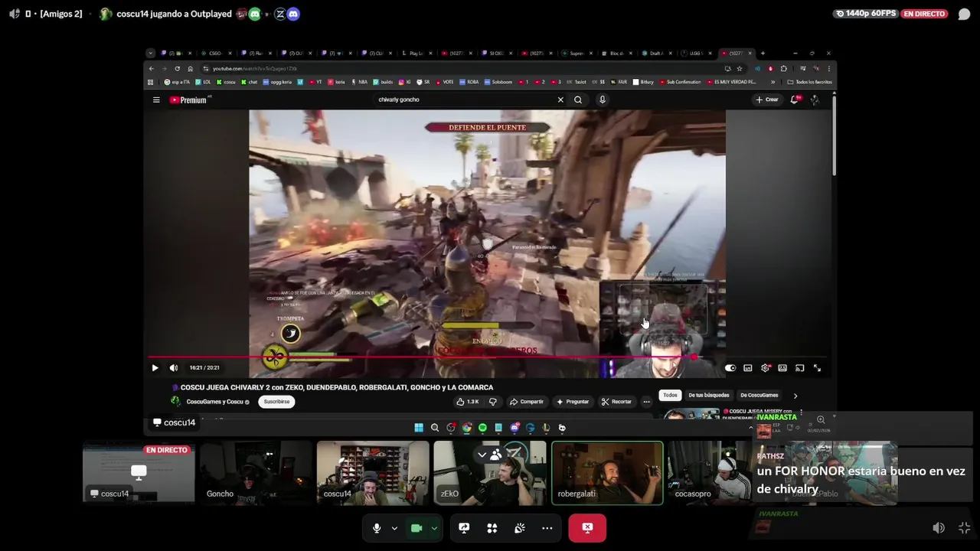
Task: Start YouTube voice search microphone
Action: point(603,99)
